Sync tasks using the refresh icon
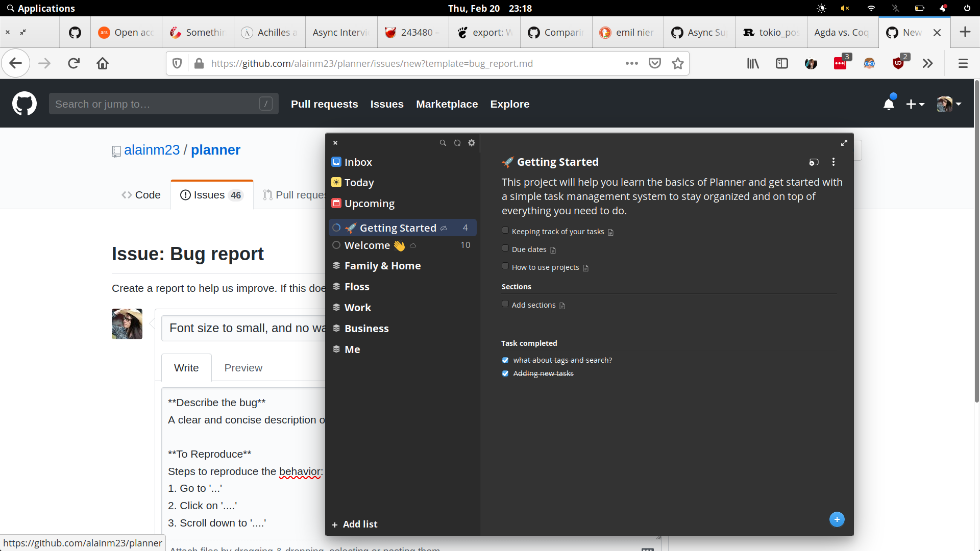The image size is (980, 551). pos(457,143)
